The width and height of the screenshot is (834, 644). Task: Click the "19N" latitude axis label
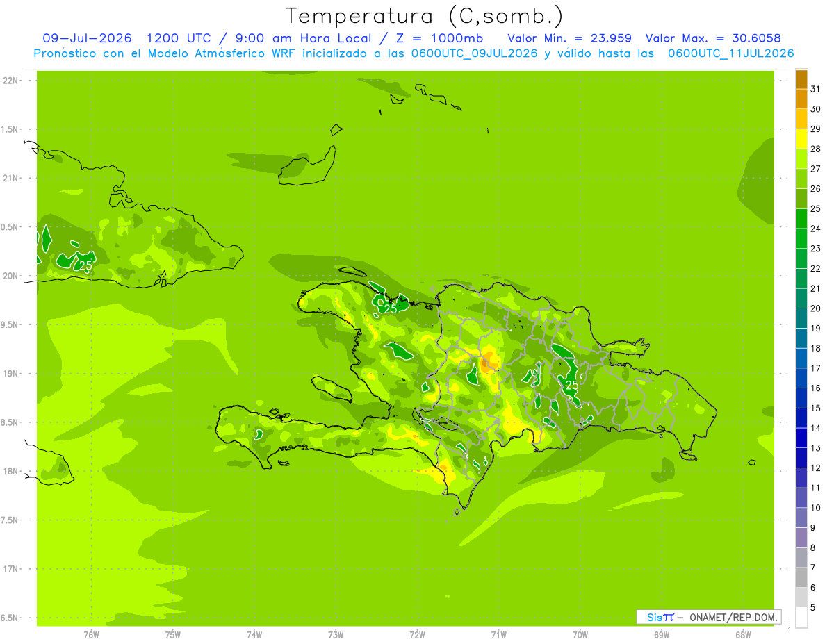tap(10, 374)
